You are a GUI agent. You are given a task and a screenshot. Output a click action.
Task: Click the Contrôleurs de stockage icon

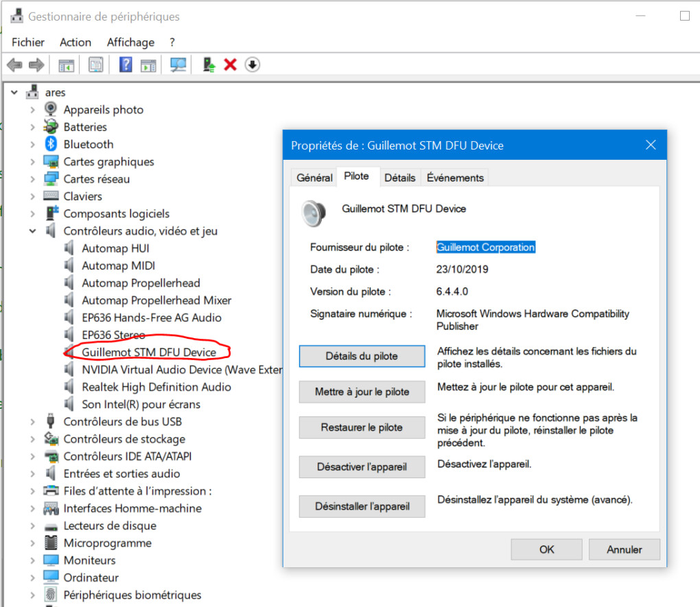tap(51, 439)
